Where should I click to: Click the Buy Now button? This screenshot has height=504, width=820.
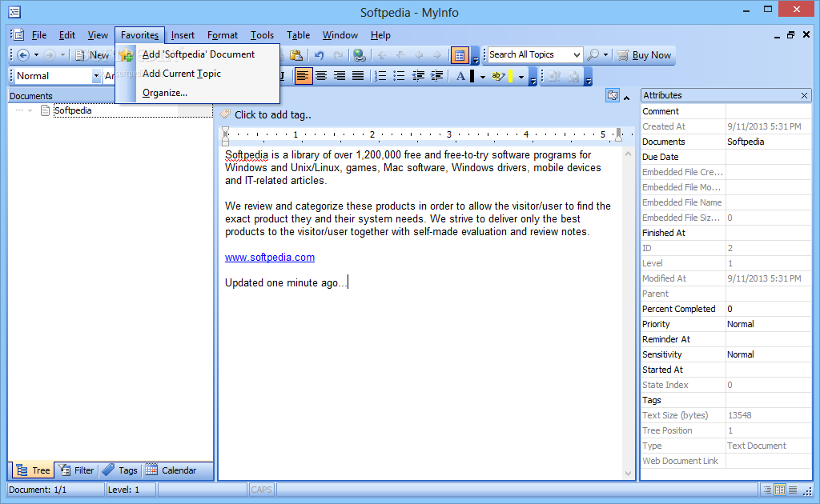click(x=644, y=55)
